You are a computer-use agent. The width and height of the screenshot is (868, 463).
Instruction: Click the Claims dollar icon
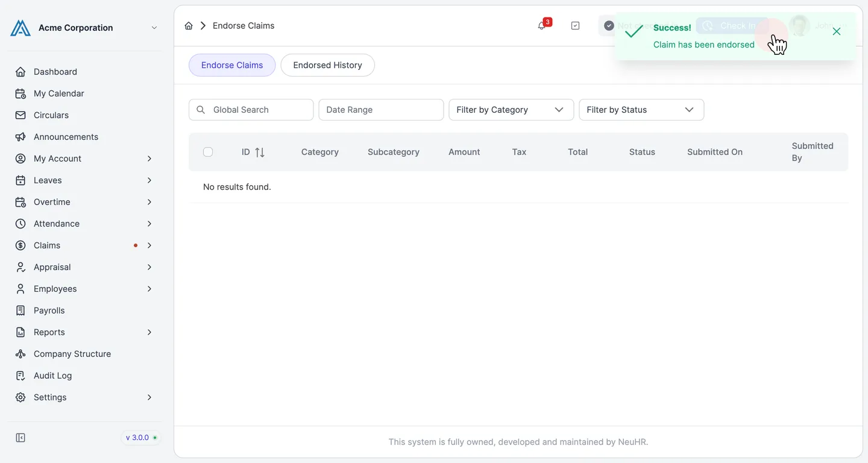point(20,245)
